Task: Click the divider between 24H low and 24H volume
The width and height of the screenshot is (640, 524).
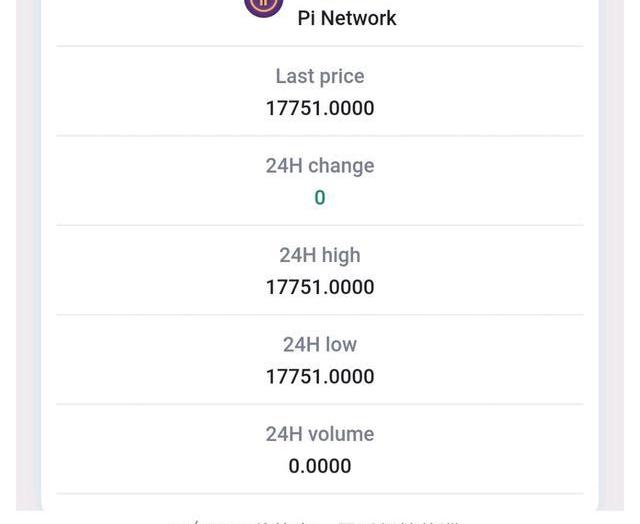Action: (320, 404)
